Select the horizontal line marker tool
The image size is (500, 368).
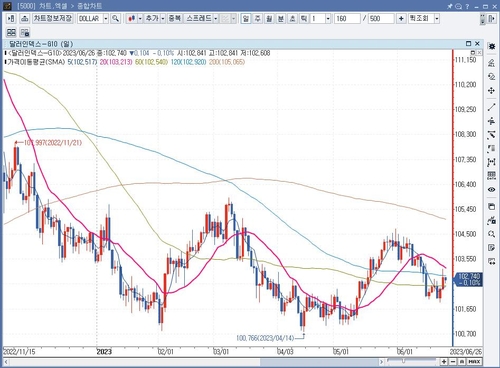coord(491,121)
